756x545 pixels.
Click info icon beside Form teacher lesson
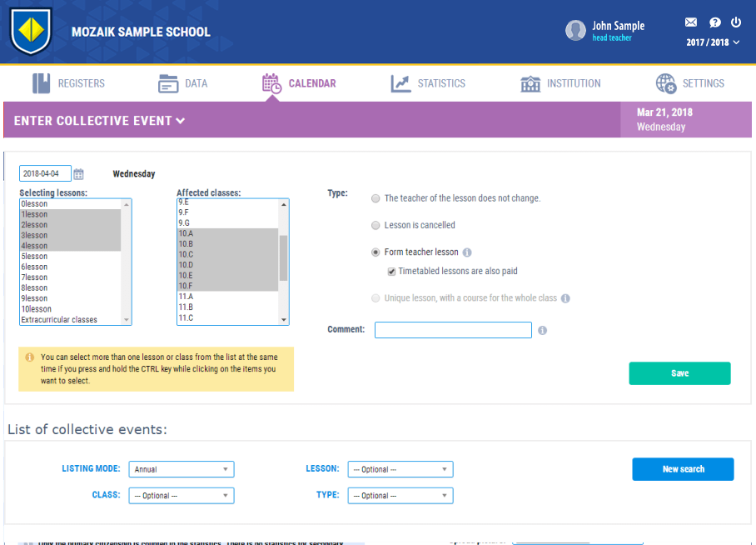467,252
